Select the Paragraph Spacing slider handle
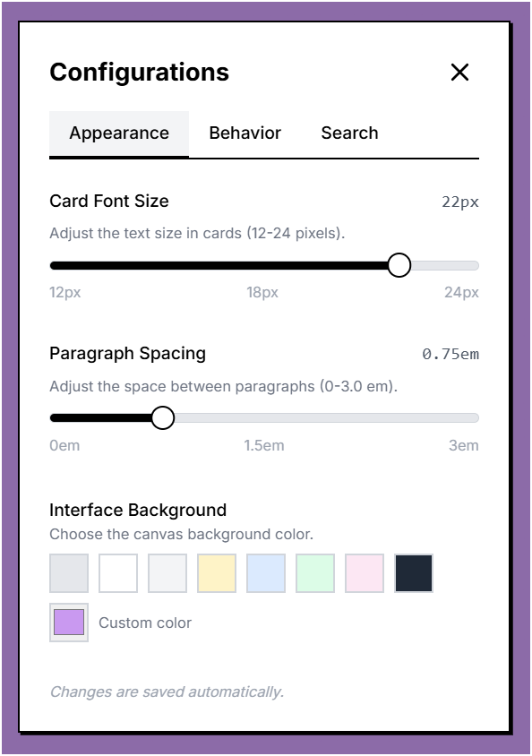Image resolution: width=532 pixels, height=756 pixels. point(164,417)
